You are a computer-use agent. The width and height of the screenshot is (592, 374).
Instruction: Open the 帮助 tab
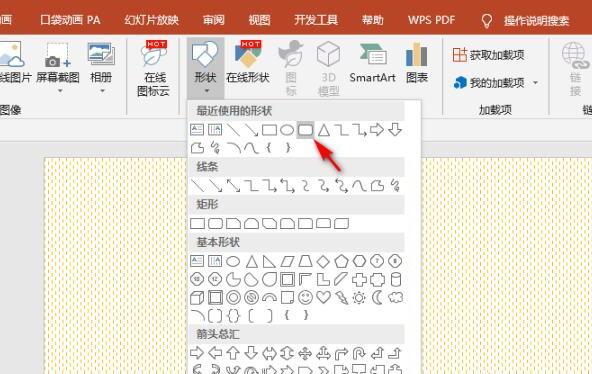pos(373,20)
